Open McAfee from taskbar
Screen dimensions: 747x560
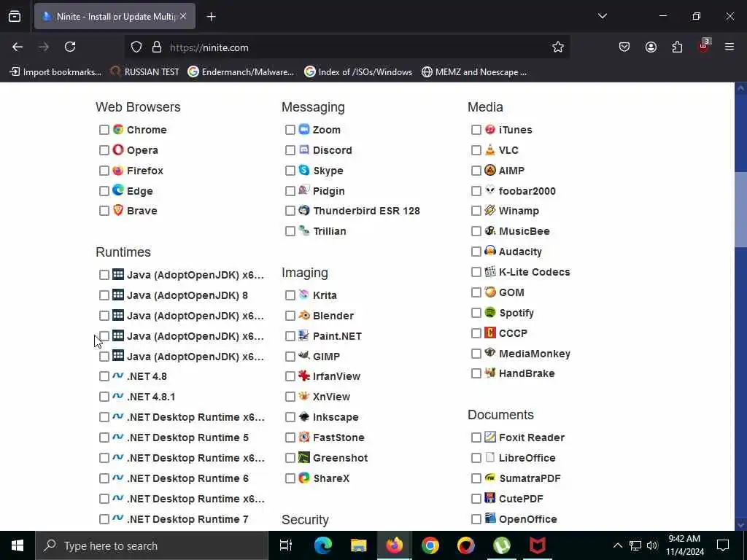[538, 545]
